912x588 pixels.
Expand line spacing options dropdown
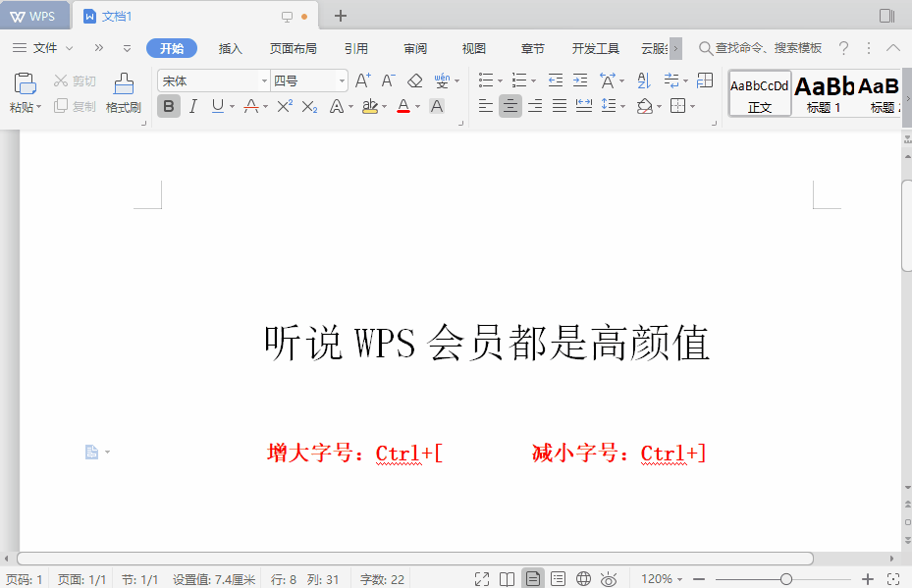623,106
